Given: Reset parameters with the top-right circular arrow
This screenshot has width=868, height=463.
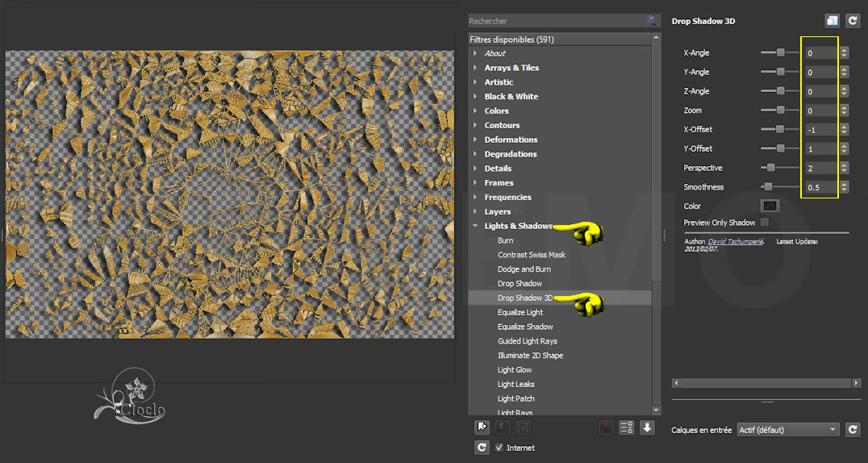Looking at the screenshot, I should (x=853, y=21).
